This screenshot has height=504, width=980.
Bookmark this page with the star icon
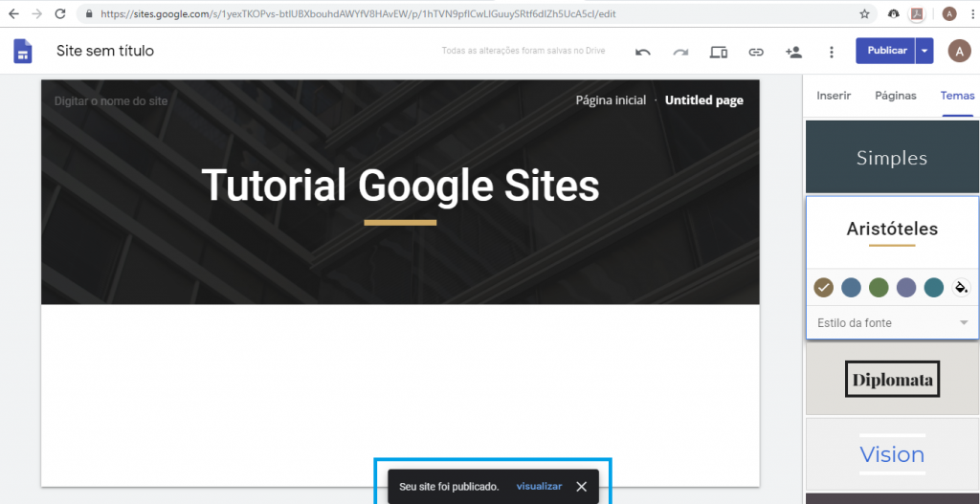pos(864,13)
